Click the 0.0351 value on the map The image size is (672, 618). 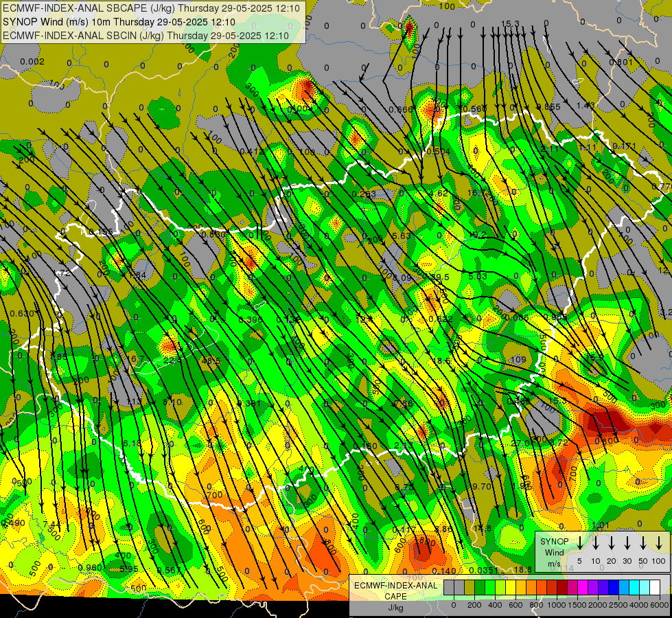pos(483,571)
